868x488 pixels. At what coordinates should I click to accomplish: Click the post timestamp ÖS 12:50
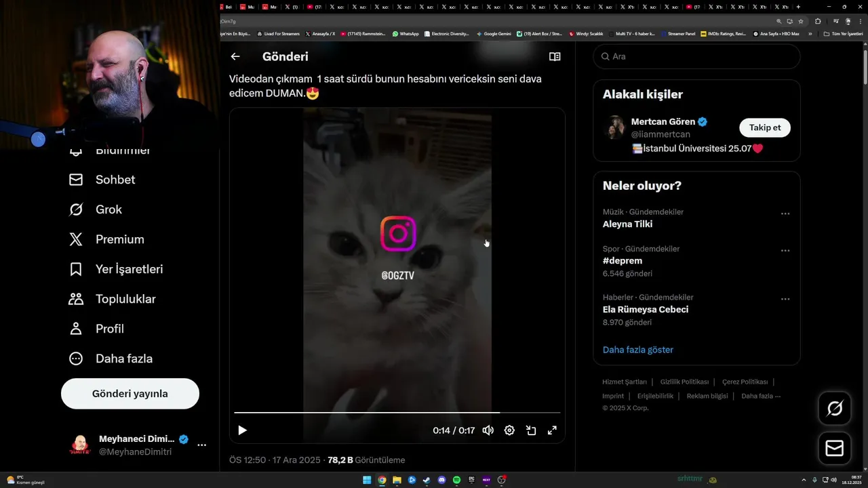(x=275, y=460)
